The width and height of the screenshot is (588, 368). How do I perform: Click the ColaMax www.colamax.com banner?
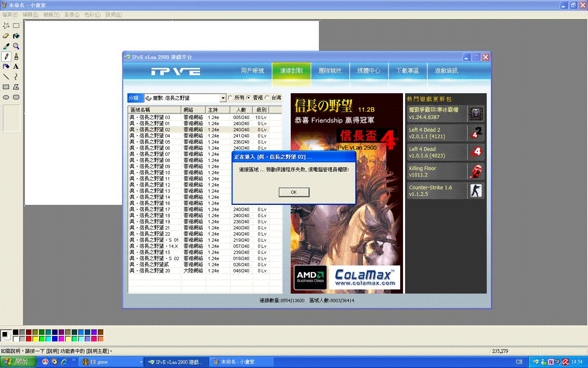pyautogui.click(x=365, y=278)
